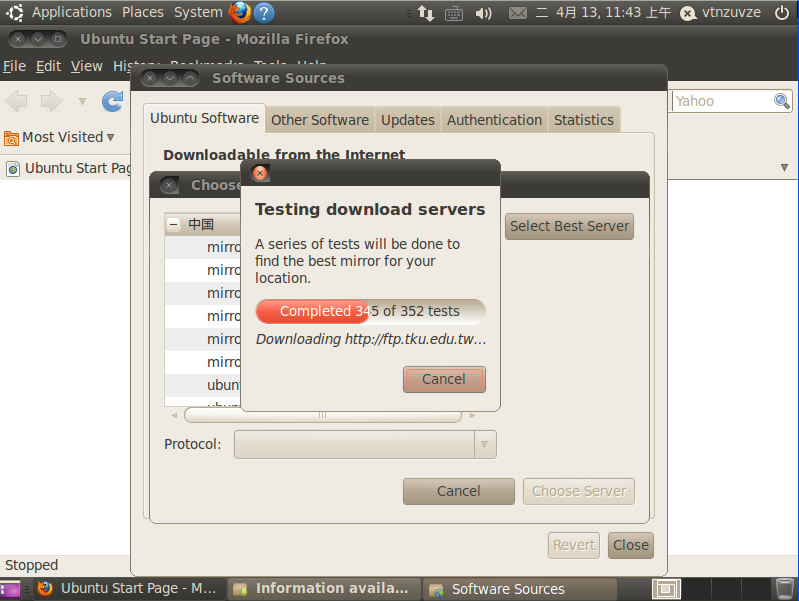Close the Choose server dialog window
The image size is (799, 601).
coord(169,185)
